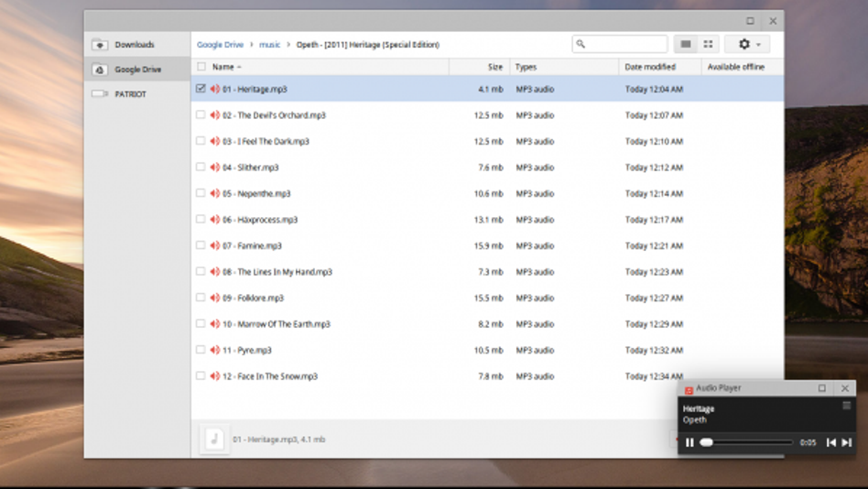Viewport: 868px width, 489px height.
Task: Toggle the select-all checkbox in header
Action: click(x=201, y=67)
